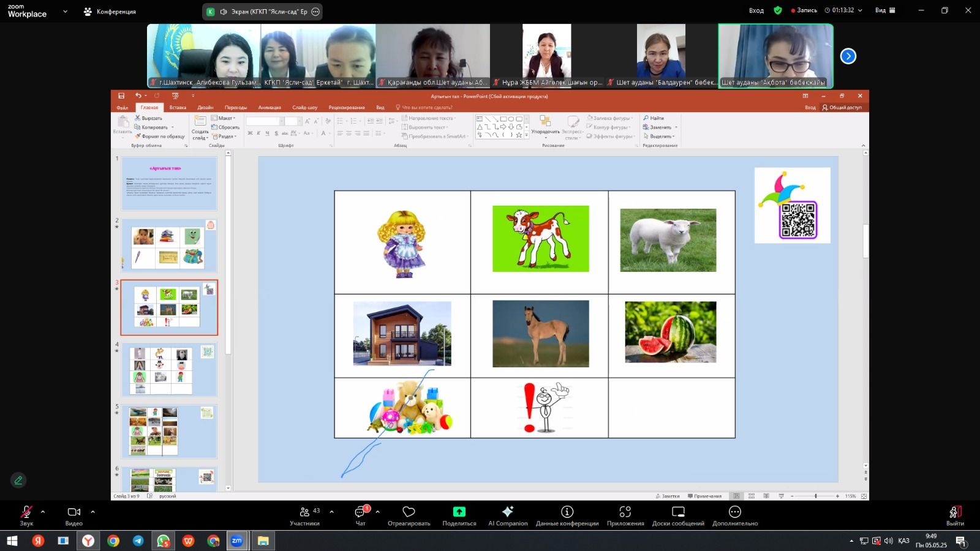Expand audio options arrow next to Звук
The width and height of the screenshot is (980, 551).
pyautogui.click(x=43, y=511)
